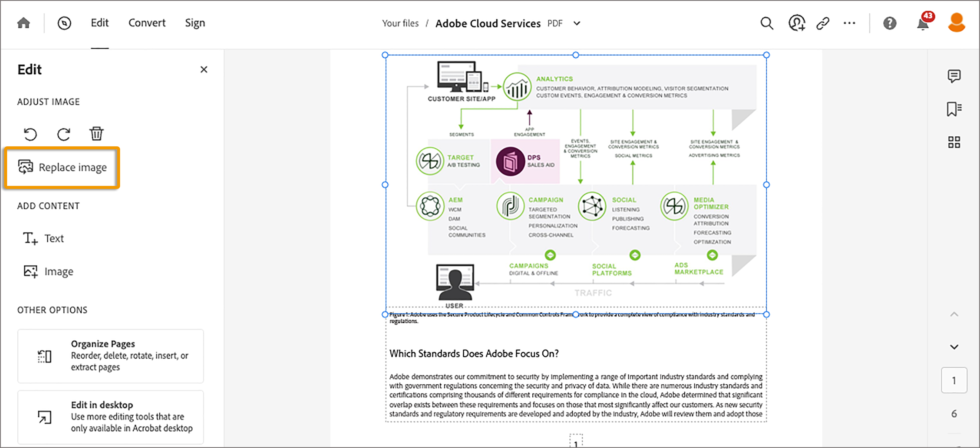Viewport: 980px width, 448px height.
Task: Go to next page down chevron
Action: tap(954, 347)
